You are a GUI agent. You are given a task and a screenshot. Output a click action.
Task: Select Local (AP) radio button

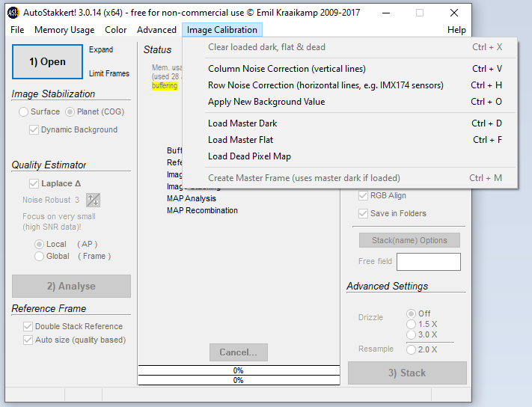(40, 244)
